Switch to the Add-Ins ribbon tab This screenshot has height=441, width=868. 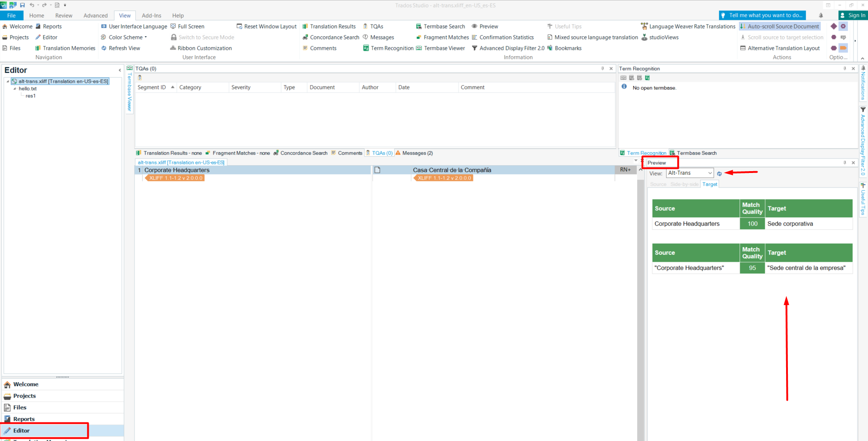pyautogui.click(x=152, y=15)
